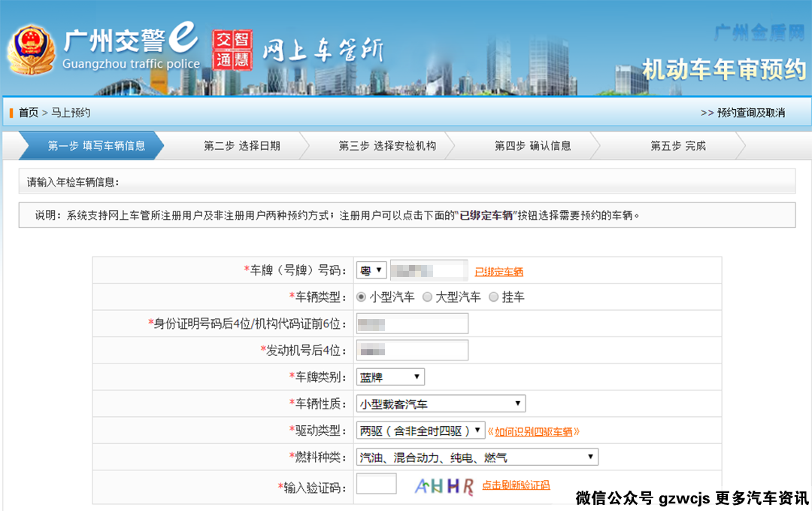Select 小型汽车 vehicle type radio
This screenshot has width=812, height=511.
click(362, 297)
